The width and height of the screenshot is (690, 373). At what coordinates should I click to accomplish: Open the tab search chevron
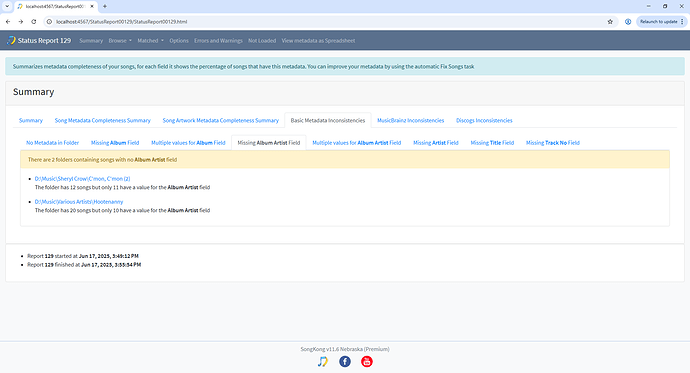tap(7, 6)
